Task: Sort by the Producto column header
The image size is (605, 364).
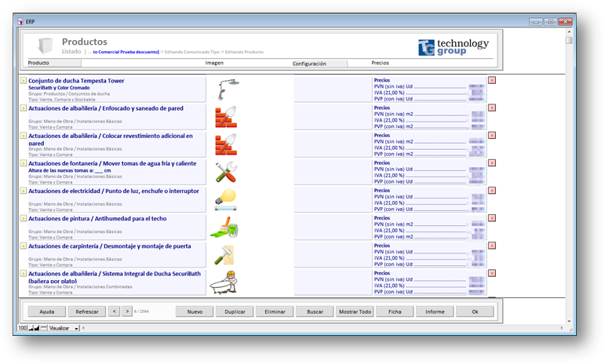Action: click(x=38, y=63)
